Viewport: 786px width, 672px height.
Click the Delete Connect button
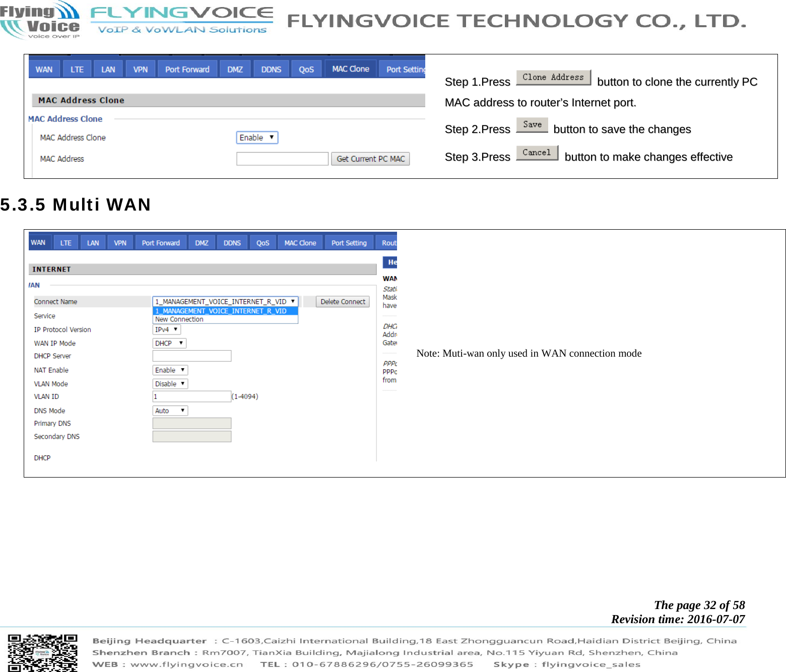(x=343, y=302)
